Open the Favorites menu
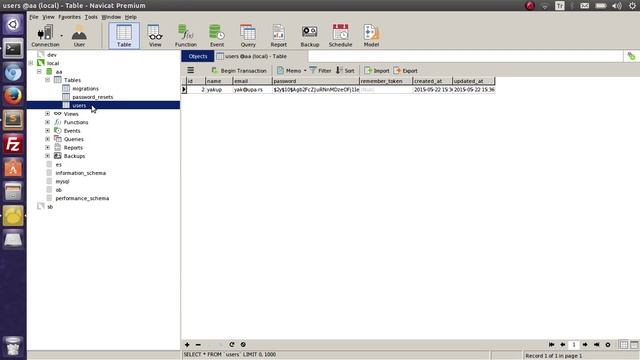 (x=69, y=17)
